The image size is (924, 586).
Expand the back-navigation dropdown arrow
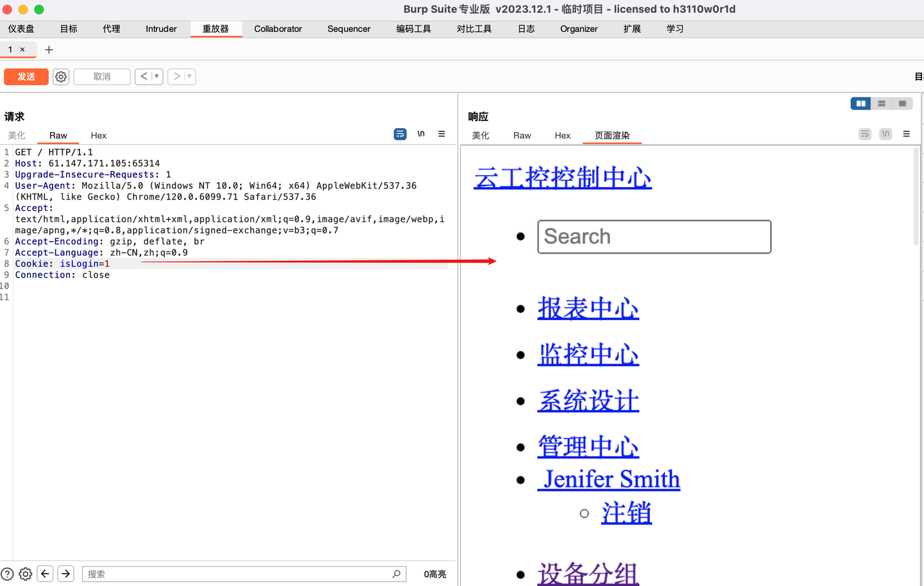coord(157,76)
